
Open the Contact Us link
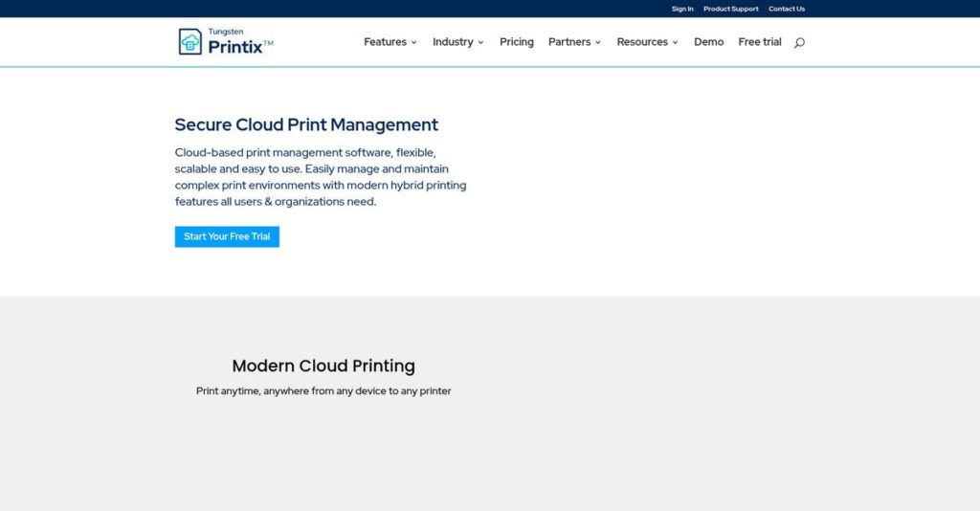[787, 9]
